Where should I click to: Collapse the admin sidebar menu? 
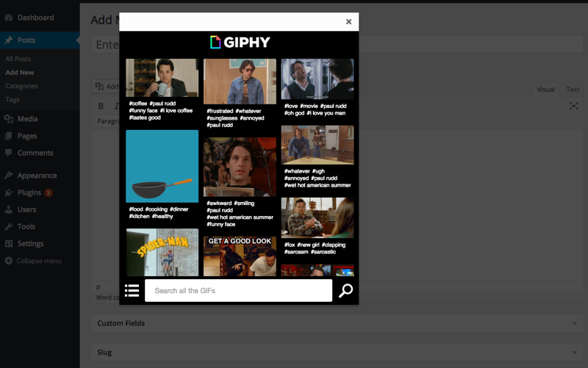pos(39,261)
